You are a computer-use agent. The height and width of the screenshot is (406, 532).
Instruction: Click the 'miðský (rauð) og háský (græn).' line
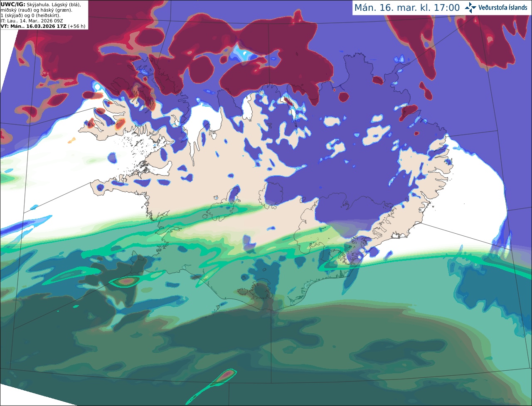36,10
